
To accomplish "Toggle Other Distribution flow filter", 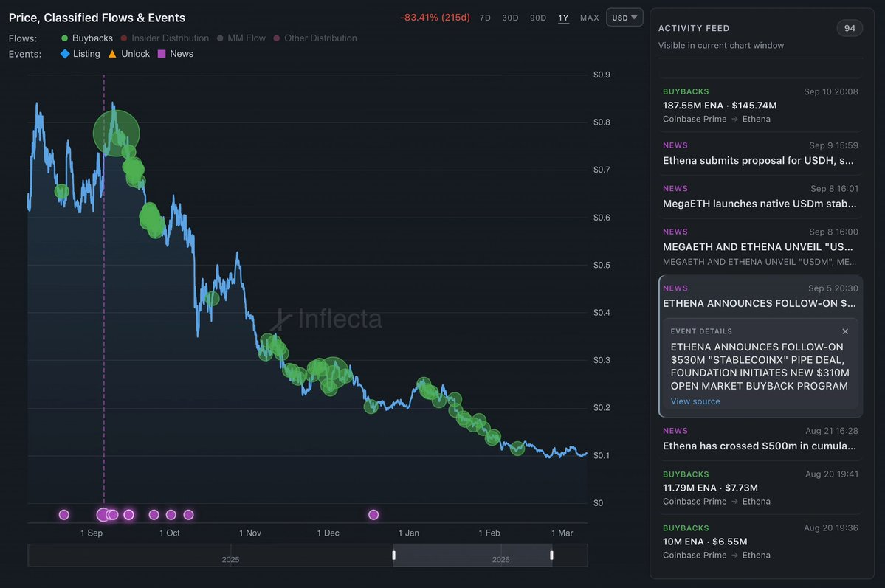I will 314,38.
